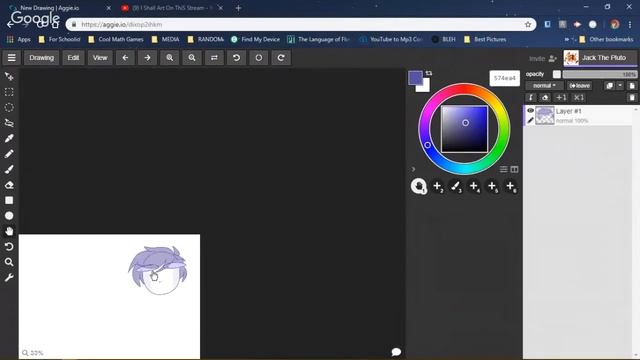
Task: Select the rectangular selection tool
Action: point(9,92)
